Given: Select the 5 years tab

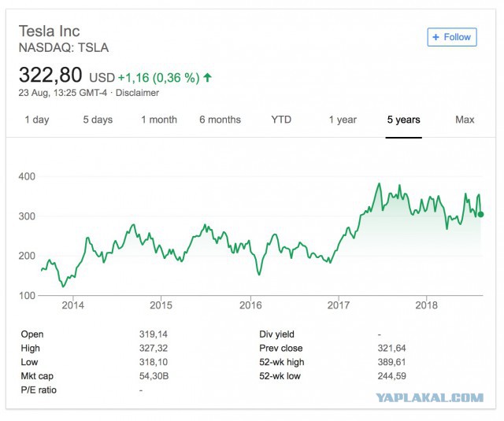Looking at the screenshot, I should pyautogui.click(x=403, y=120).
